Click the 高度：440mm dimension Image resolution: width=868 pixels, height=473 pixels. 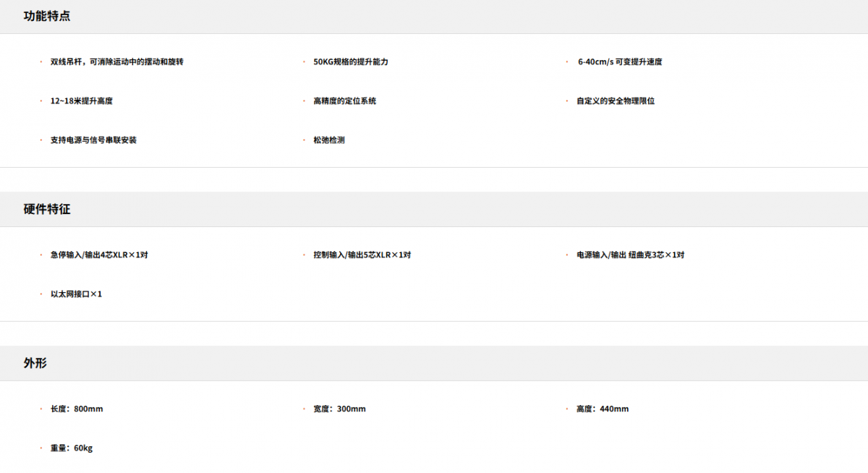(x=603, y=409)
